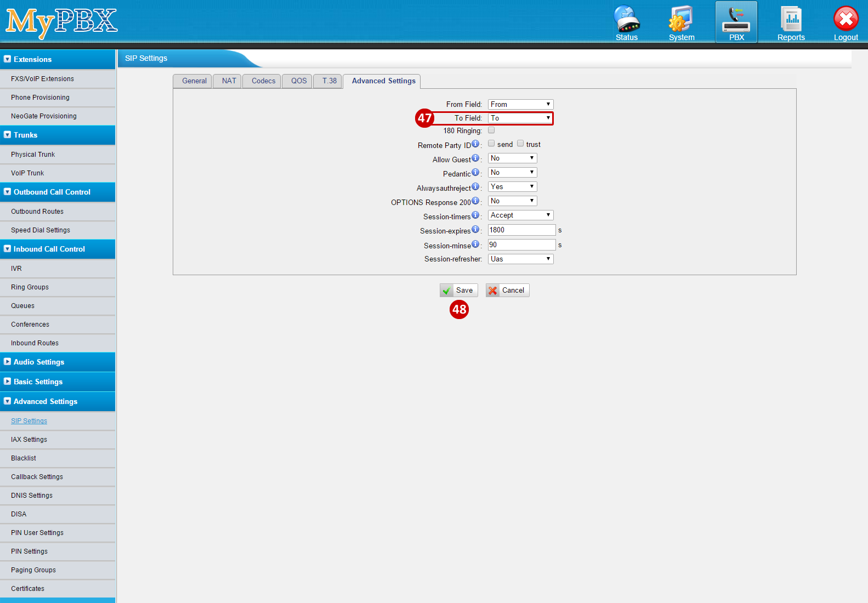Open the Reports icon
The image size is (868, 603).
coord(791,20)
